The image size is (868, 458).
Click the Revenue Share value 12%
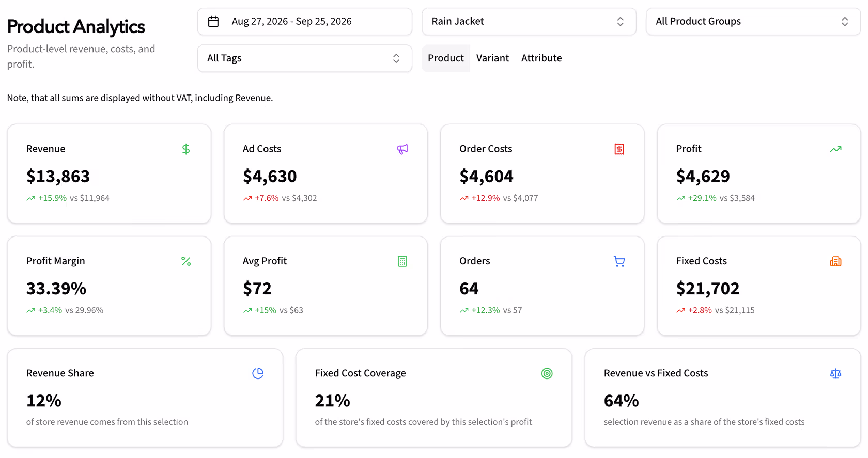[x=44, y=401]
